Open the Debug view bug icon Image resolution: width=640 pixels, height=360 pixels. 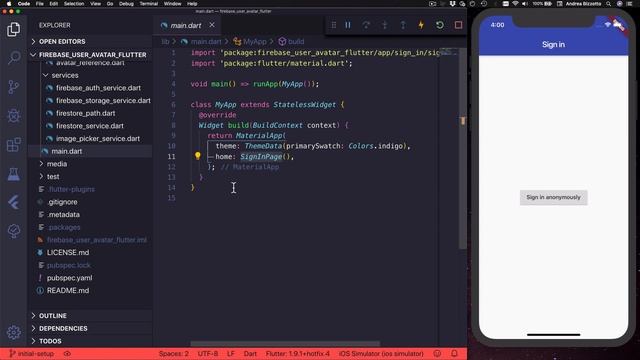(13, 116)
